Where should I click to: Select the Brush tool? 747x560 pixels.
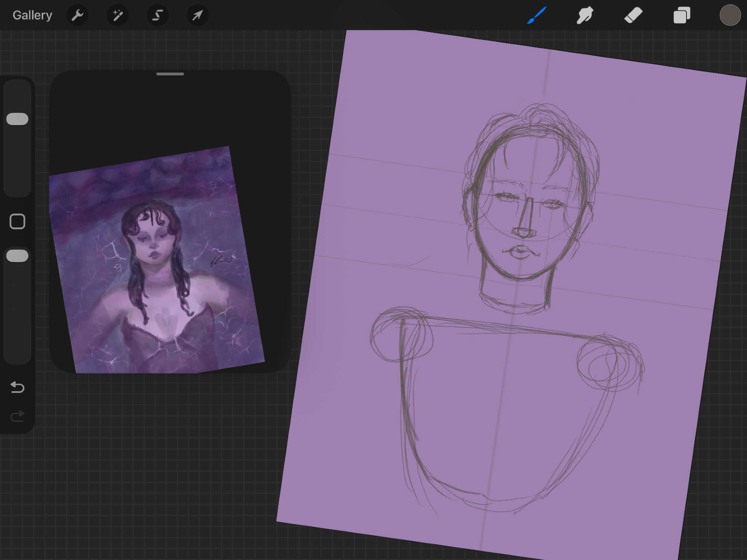tap(537, 15)
